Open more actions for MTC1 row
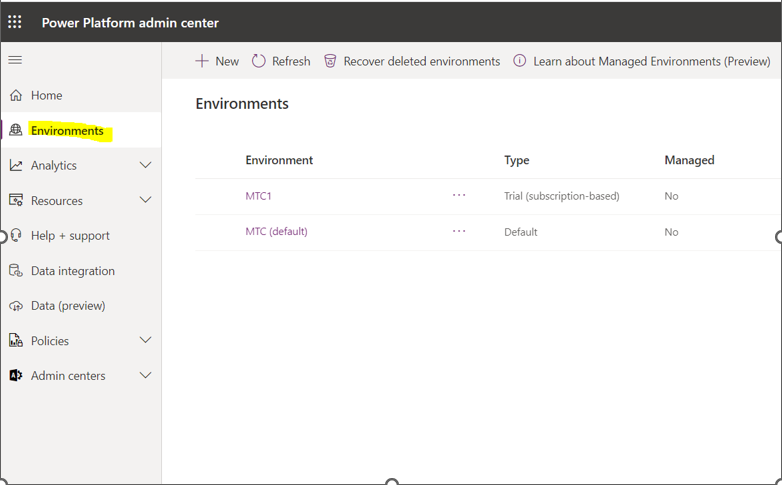This screenshot has width=782, height=485. pos(459,195)
